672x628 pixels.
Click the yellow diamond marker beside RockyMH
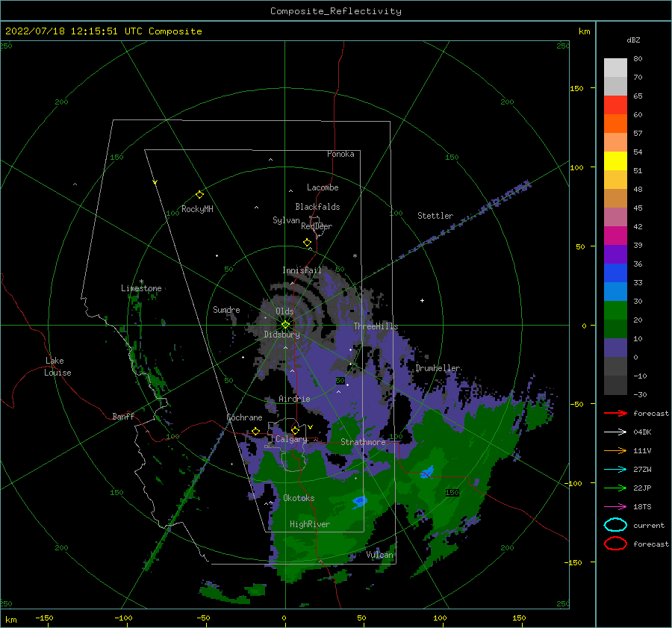point(199,195)
